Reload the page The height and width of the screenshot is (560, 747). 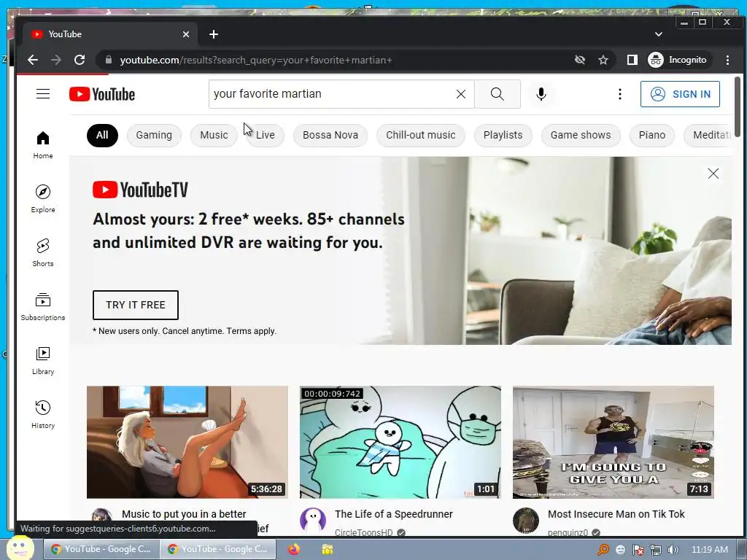(x=80, y=60)
